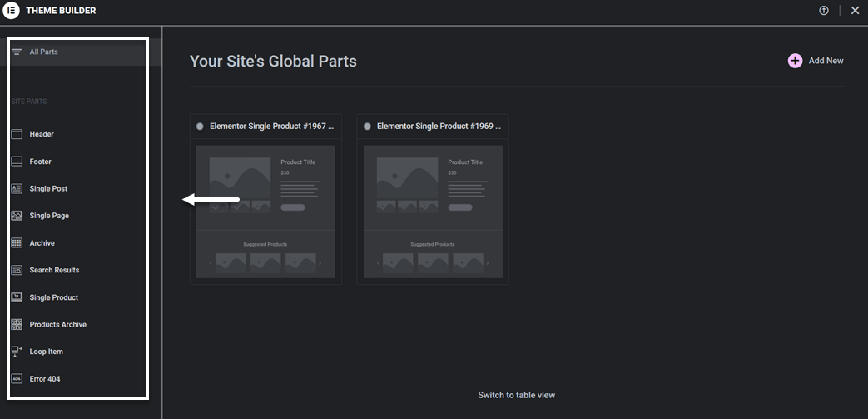The image size is (868, 419).
Task: Open the Products Archive site part
Action: tap(58, 325)
